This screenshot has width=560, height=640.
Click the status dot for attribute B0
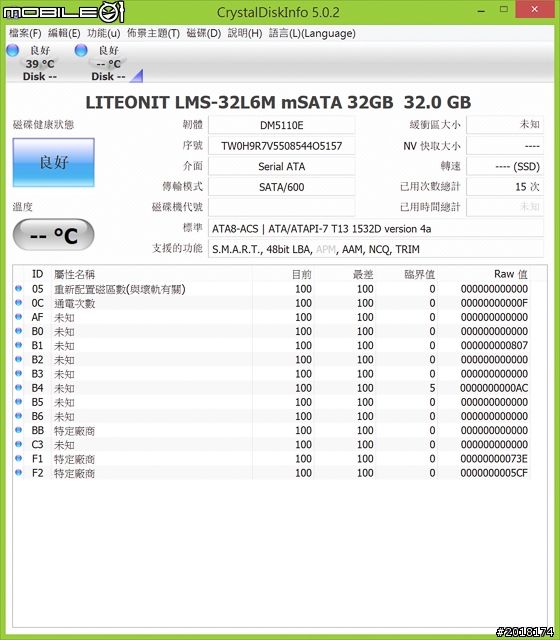pyautogui.click(x=18, y=331)
